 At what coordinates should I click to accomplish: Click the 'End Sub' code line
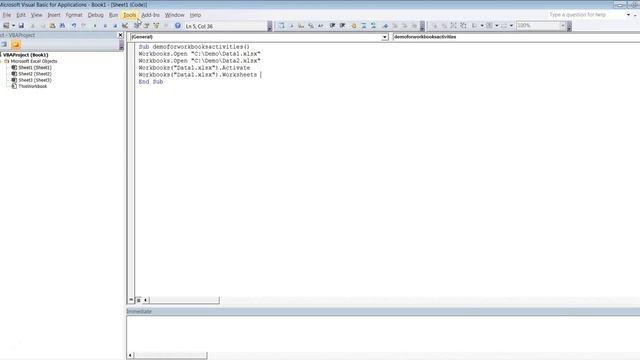151,82
